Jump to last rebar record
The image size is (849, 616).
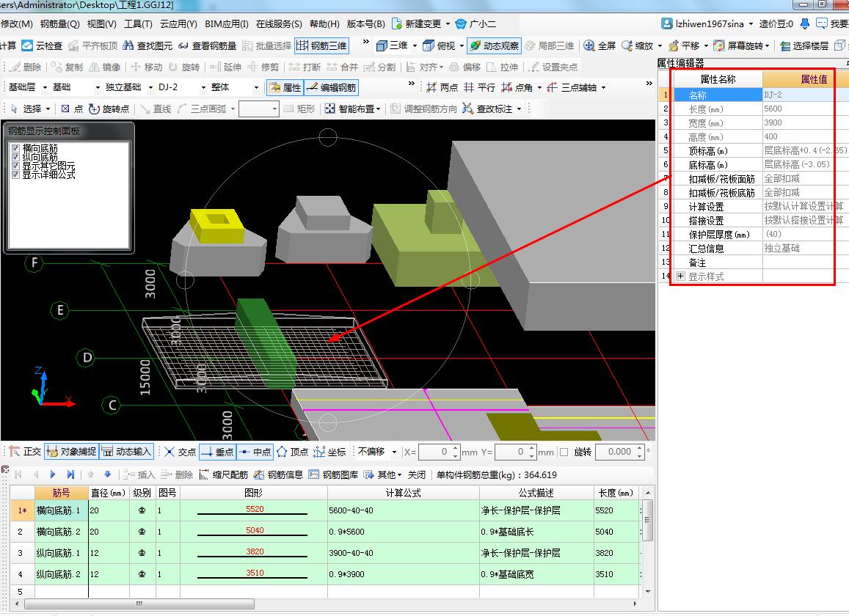coord(70,474)
